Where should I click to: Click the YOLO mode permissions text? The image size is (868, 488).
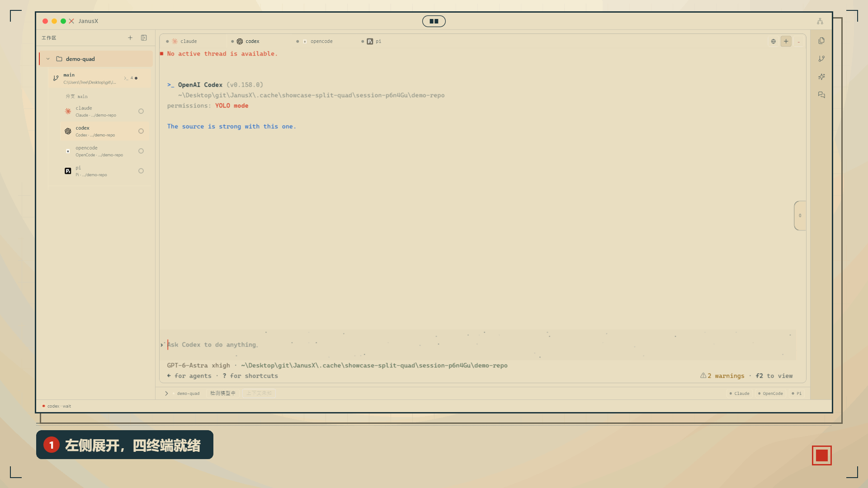[231, 106]
